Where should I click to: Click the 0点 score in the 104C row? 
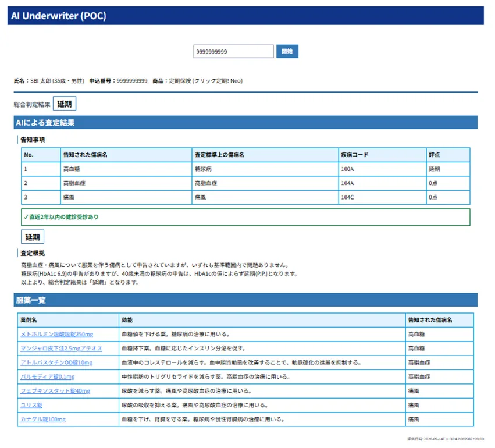coord(448,197)
